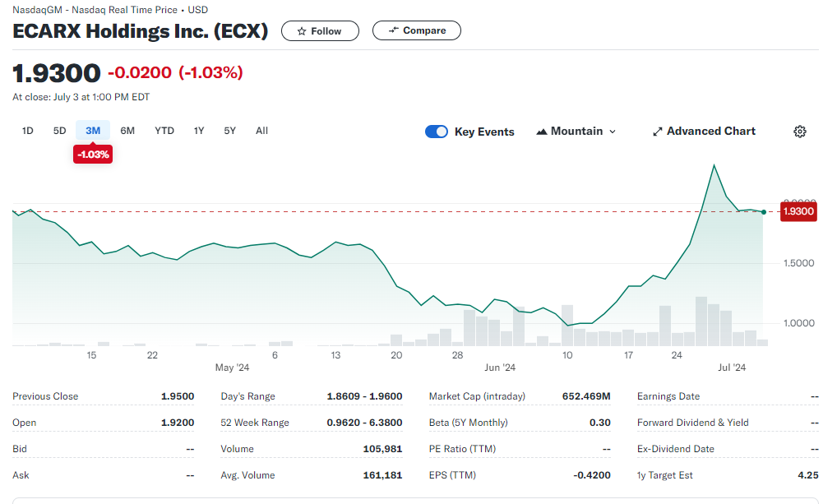Image resolution: width=837 pixels, height=504 pixels.
Task: Select the 6M time range tab
Action: 127,131
